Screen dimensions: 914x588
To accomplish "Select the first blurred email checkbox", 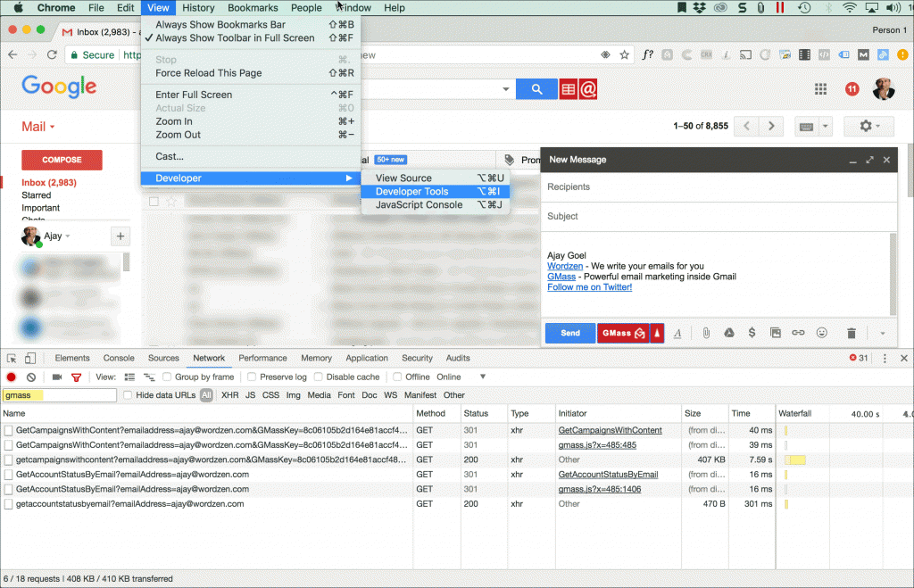I will (154, 202).
